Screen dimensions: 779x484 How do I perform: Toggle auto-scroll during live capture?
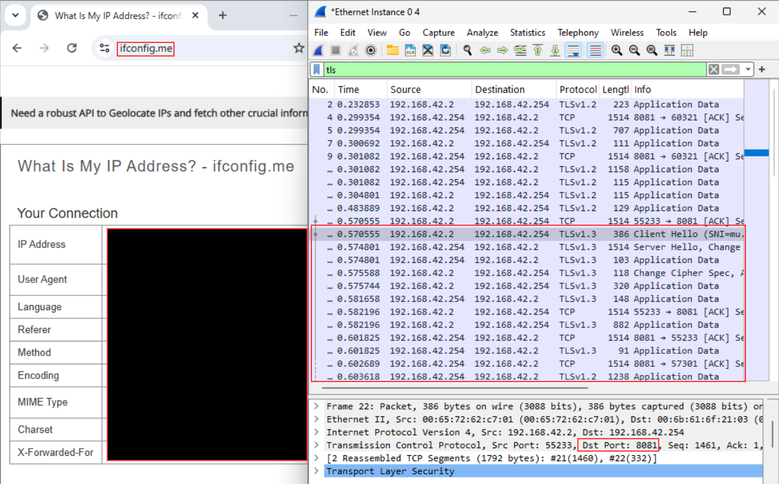573,50
